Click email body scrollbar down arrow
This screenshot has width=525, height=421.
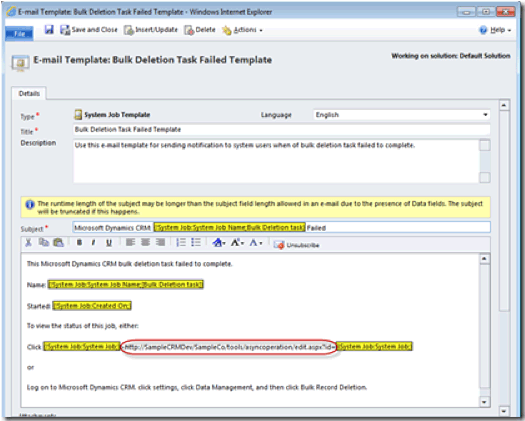484,402
